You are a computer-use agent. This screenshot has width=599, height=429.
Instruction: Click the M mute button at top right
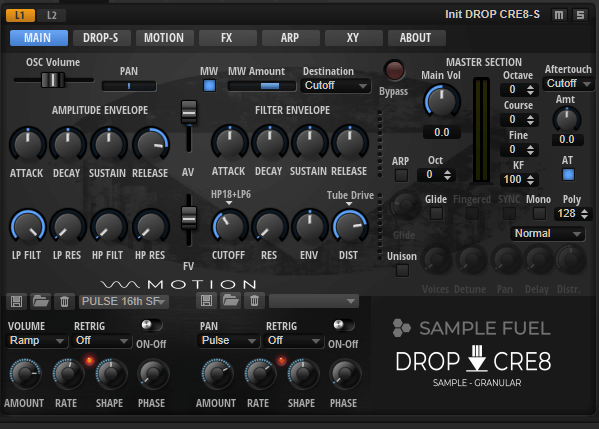(559, 15)
